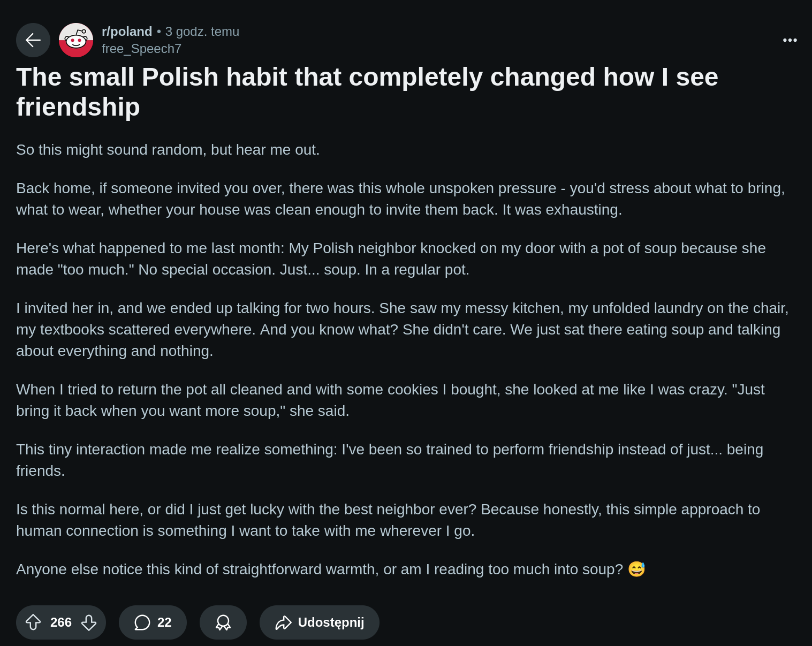Click the line 'So this might sound random'
The image size is (812, 646).
click(168, 149)
